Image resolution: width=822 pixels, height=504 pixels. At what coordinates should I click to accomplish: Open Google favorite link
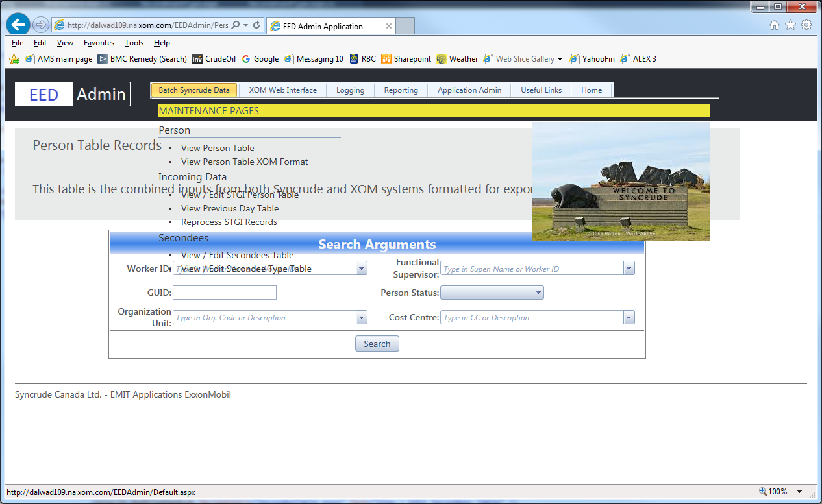260,59
